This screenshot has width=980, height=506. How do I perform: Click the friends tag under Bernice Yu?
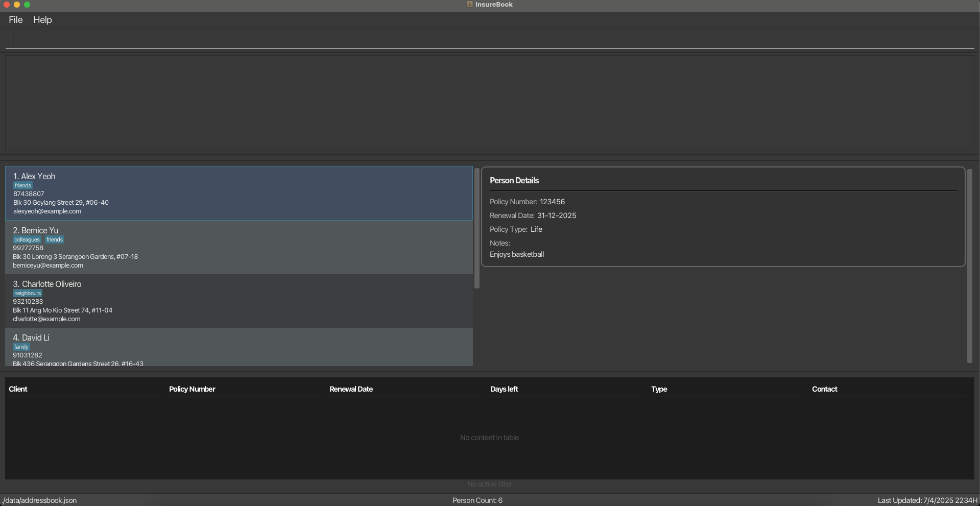pos(55,240)
